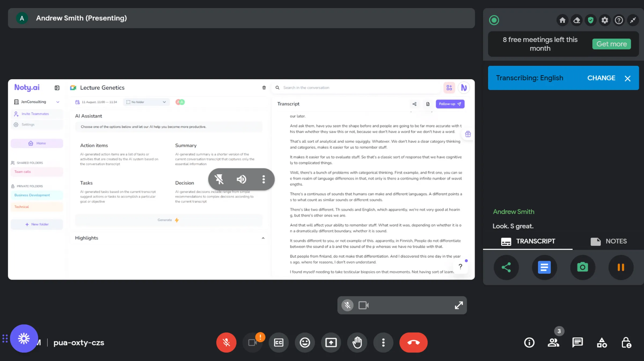This screenshot has width=644, height=361.
Task: Collapse the Highlights section
Action: click(x=263, y=238)
